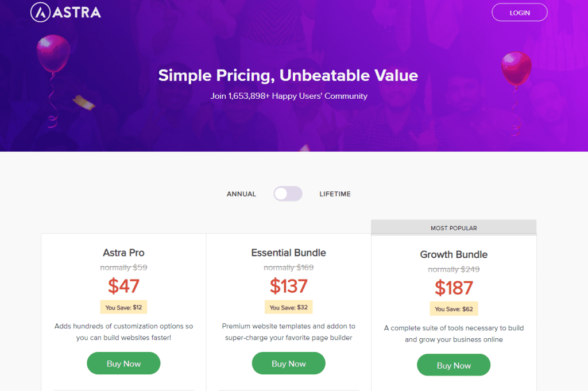Select the ANNUAL billing label
This screenshot has height=391, width=588.
coord(241,194)
